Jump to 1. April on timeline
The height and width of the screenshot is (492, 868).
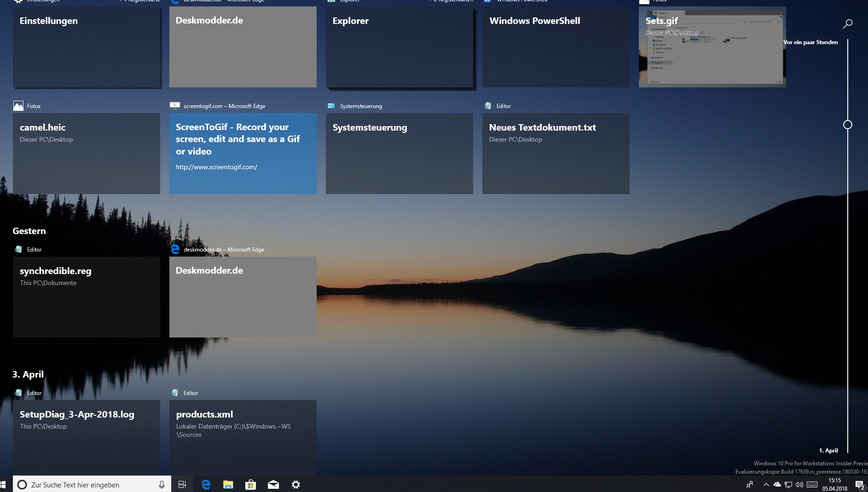tap(828, 451)
